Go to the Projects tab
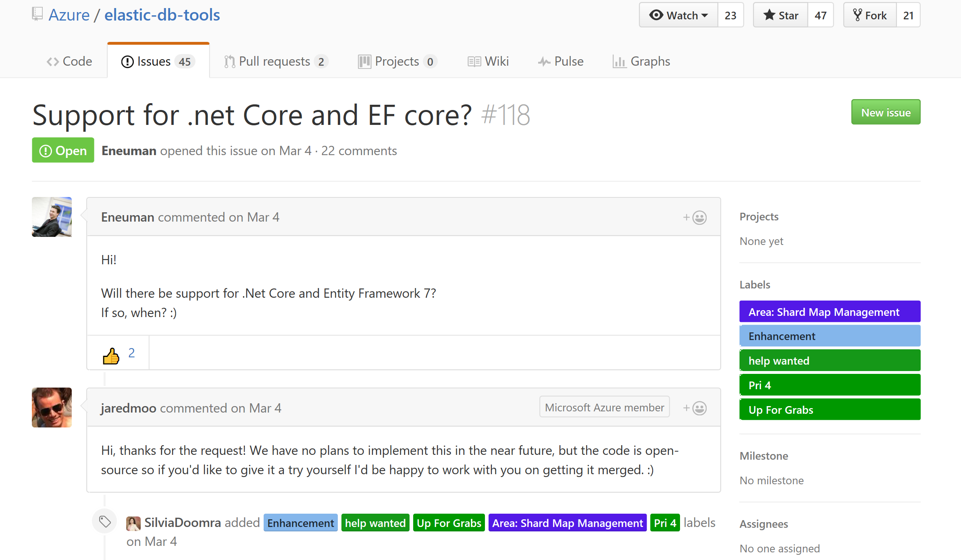 coord(397,61)
